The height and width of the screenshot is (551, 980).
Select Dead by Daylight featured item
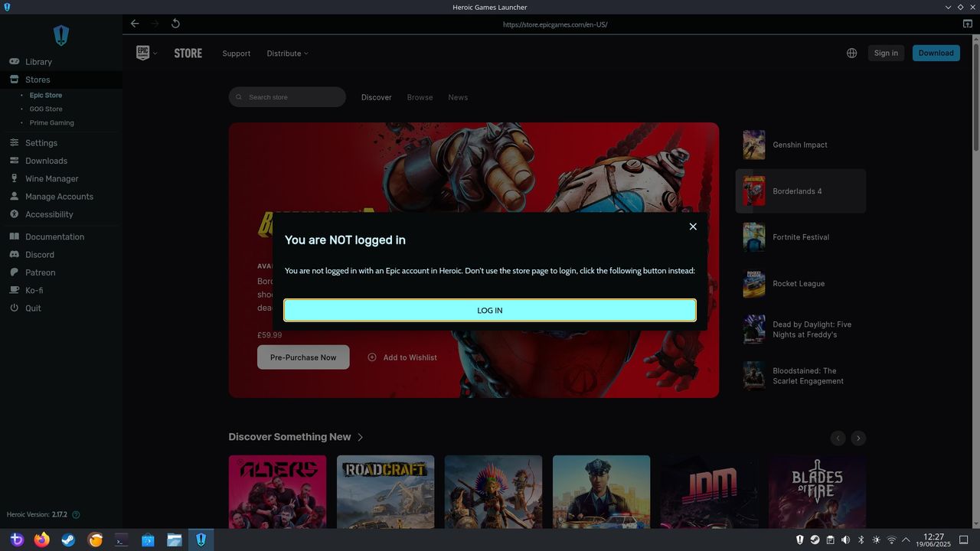point(801,330)
